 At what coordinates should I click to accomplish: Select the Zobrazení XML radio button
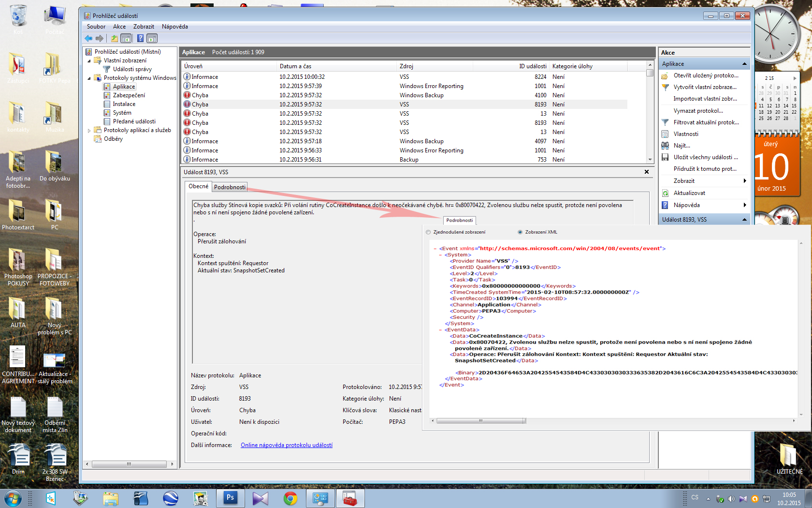coord(520,232)
